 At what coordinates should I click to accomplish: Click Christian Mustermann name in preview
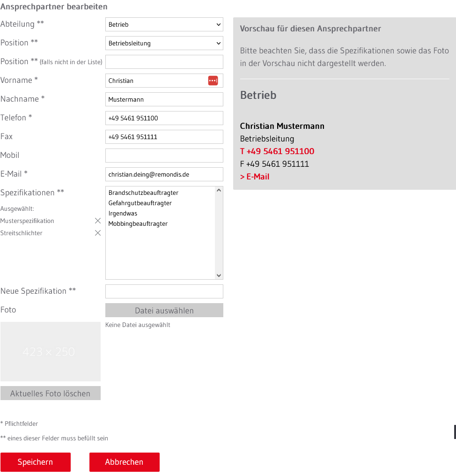coord(282,126)
